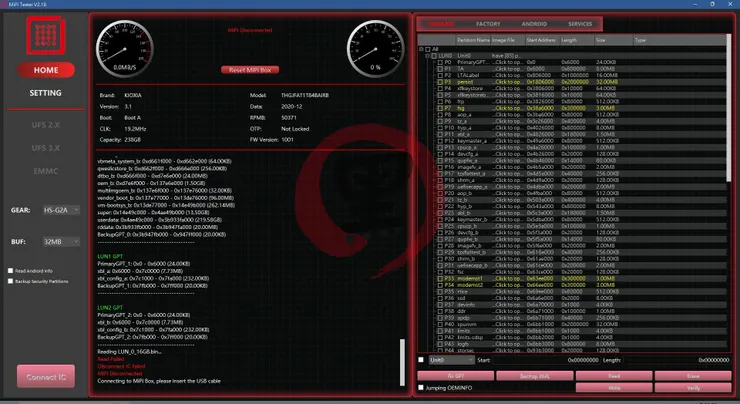Switch to the FACTORY tab
Screen dimensions: 740x404
click(488, 24)
